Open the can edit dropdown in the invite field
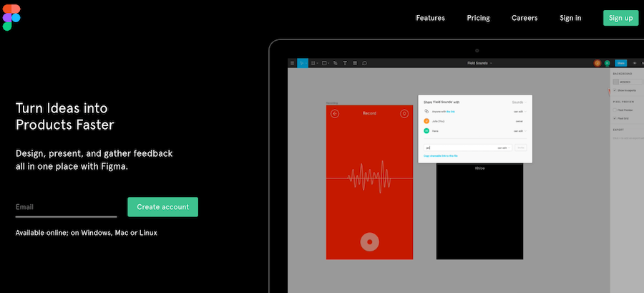This screenshot has height=293, width=644. point(504,148)
